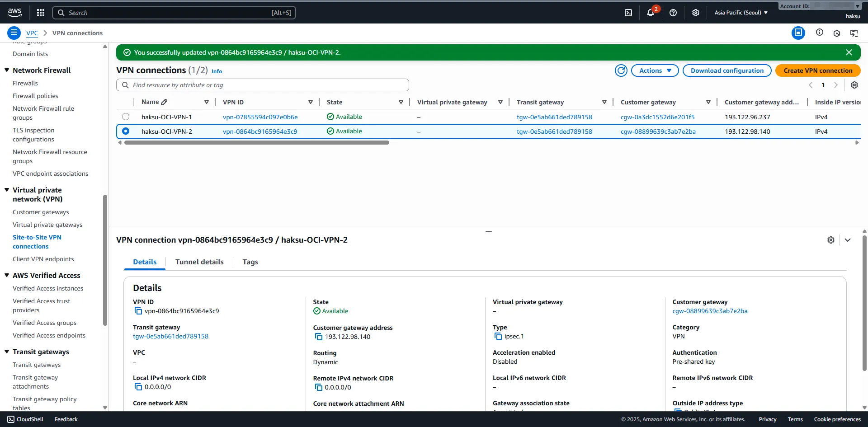
Task: Open Virtual private gateways in sidebar
Action: pos(47,225)
